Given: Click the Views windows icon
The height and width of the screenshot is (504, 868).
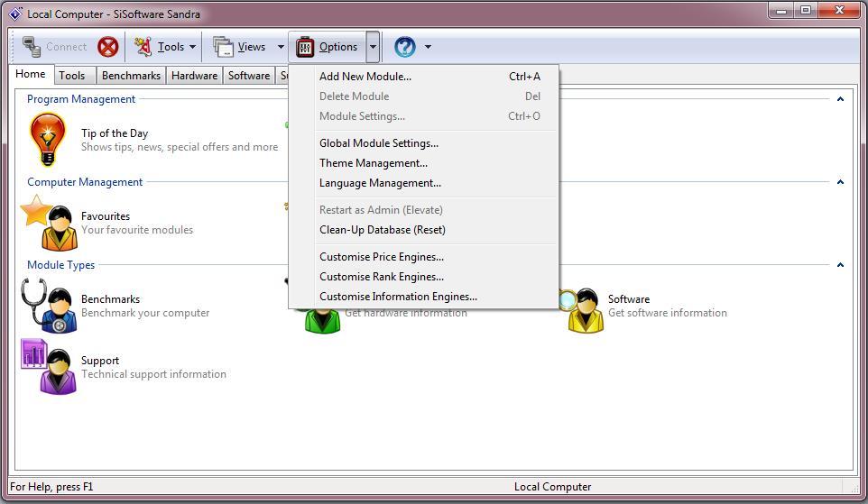Looking at the screenshot, I should tap(224, 47).
